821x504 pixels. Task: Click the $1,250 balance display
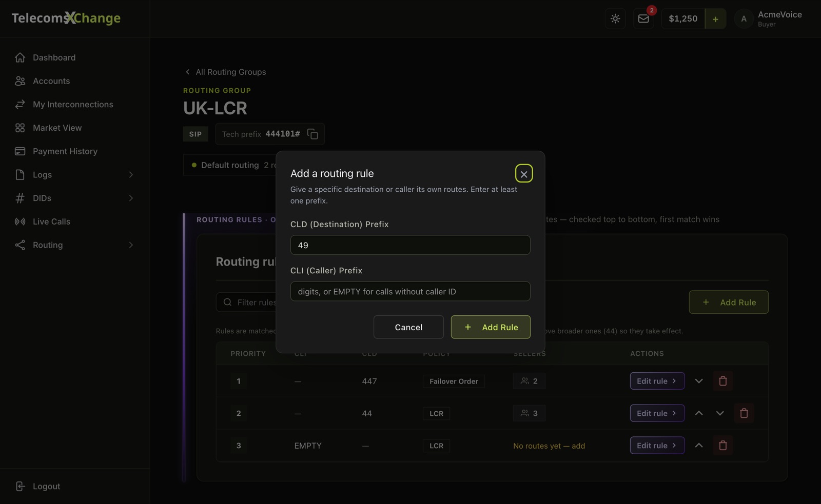pyautogui.click(x=683, y=19)
